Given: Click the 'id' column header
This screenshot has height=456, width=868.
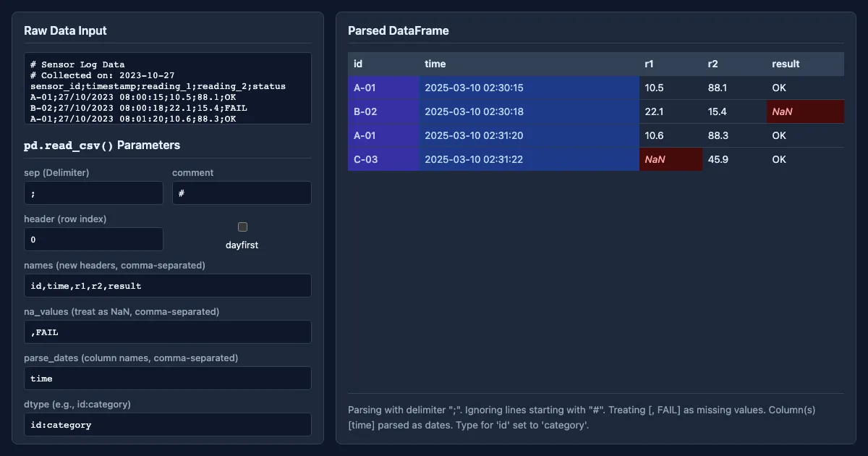Looking at the screenshot, I should pyautogui.click(x=383, y=64).
